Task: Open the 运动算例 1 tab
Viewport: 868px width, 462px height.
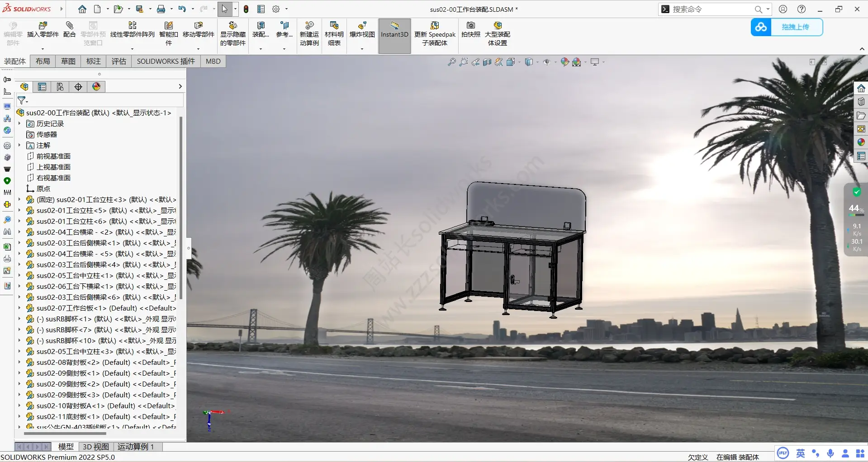Action: (x=136, y=447)
